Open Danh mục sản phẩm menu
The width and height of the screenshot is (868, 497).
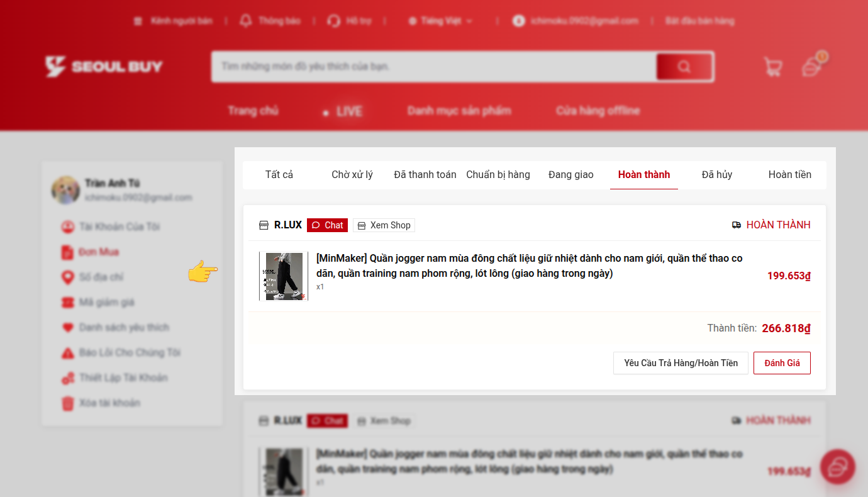coord(459,111)
